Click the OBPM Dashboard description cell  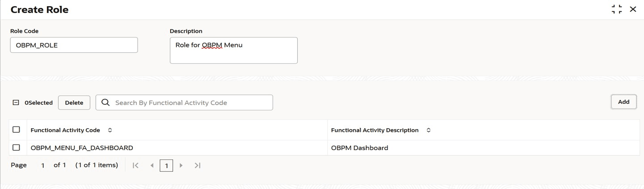359,148
